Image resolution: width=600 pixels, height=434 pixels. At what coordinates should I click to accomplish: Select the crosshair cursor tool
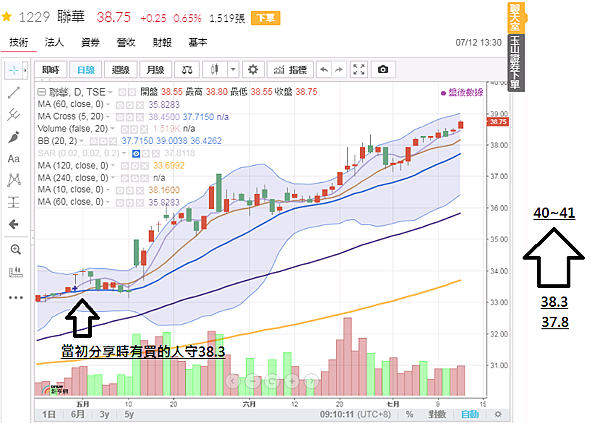point(15,70)
